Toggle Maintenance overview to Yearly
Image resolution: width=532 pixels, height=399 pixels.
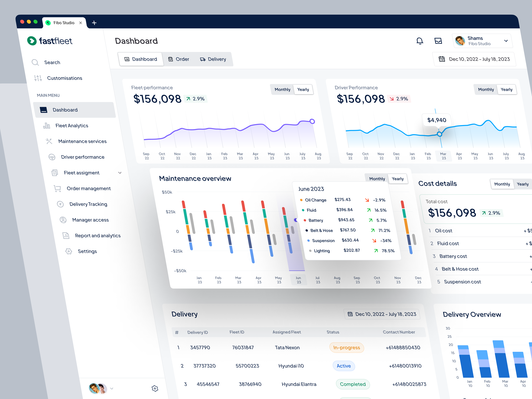398,179
